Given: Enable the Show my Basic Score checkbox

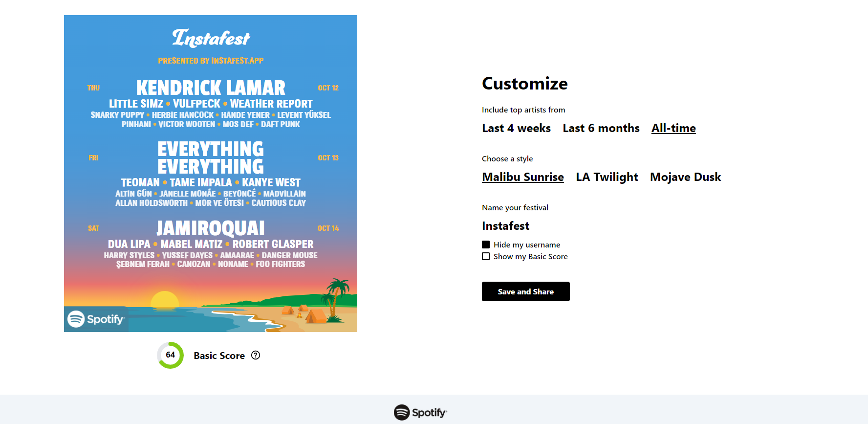Looking at the screenshot, I should pos(486,256).
